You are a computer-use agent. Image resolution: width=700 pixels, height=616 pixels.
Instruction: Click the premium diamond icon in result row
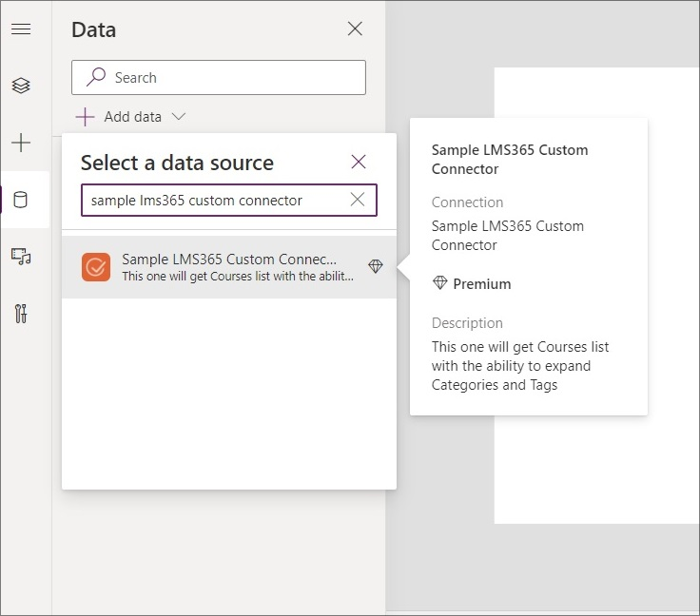tap(376, 267)
